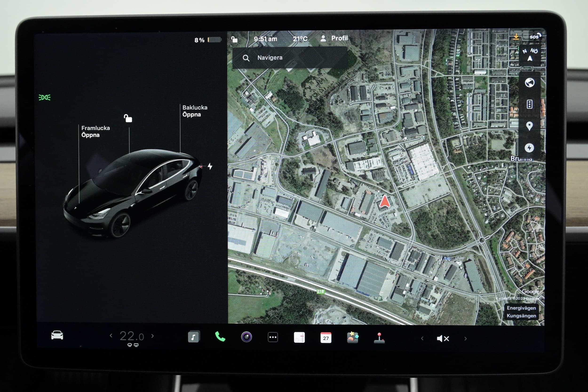Screen dimensions: 588x392
Task: Open the Profil driver profile menu
Action: pyautogui.click(x=334, y=38)
